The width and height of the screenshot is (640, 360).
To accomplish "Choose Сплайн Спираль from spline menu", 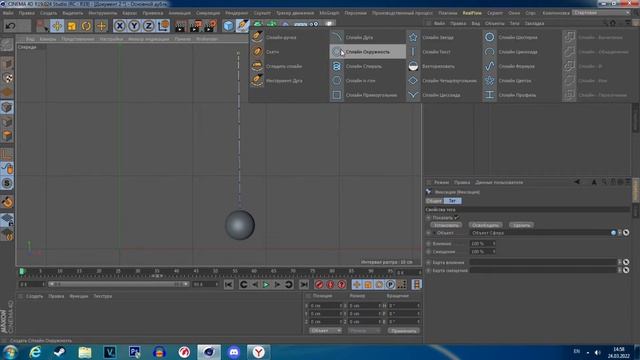I will [368, 66].
